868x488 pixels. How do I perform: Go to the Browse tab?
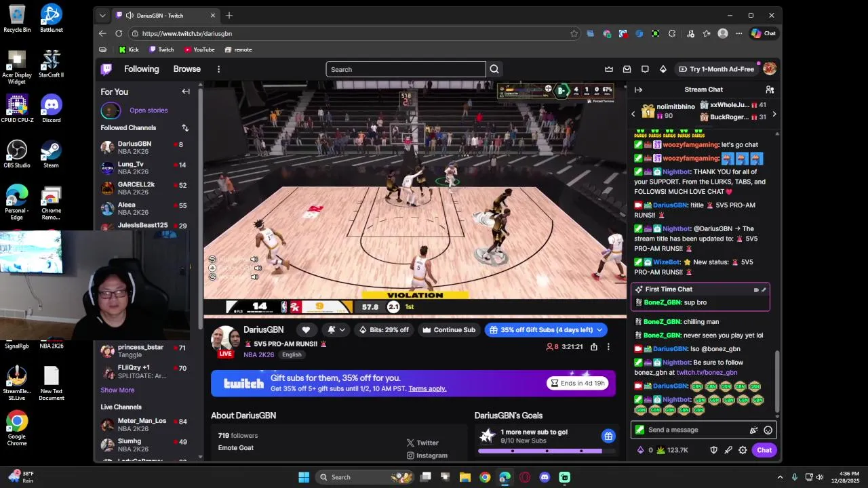pos(186,69)
